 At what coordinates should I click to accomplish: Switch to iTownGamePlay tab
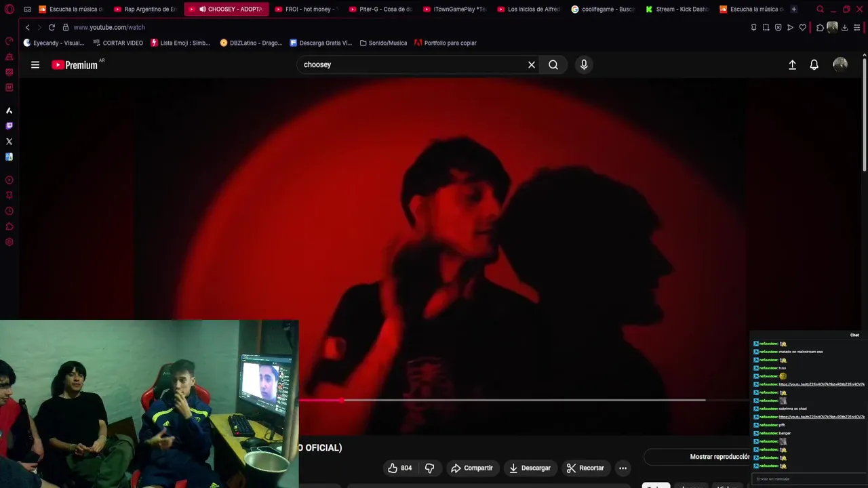(x=454, y=9)
